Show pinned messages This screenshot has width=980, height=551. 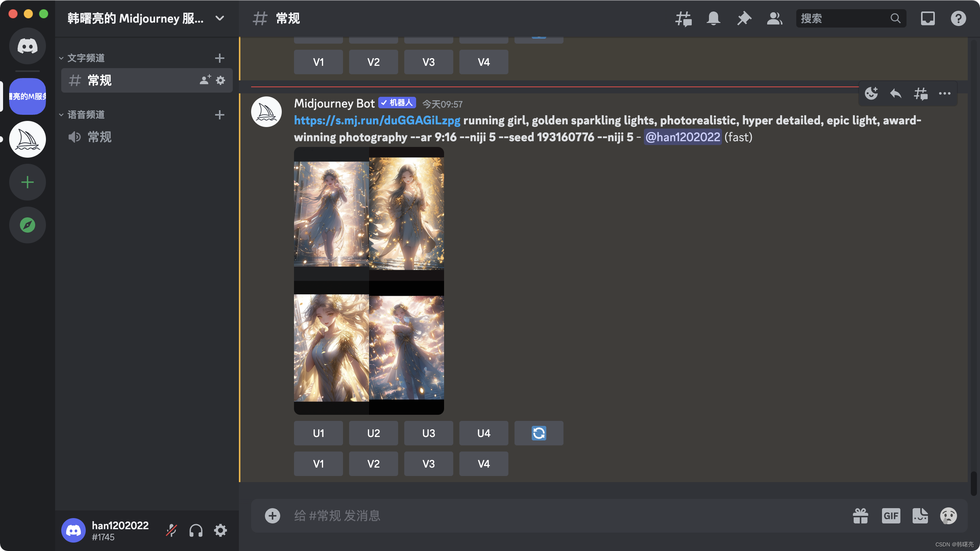[744, 18]
